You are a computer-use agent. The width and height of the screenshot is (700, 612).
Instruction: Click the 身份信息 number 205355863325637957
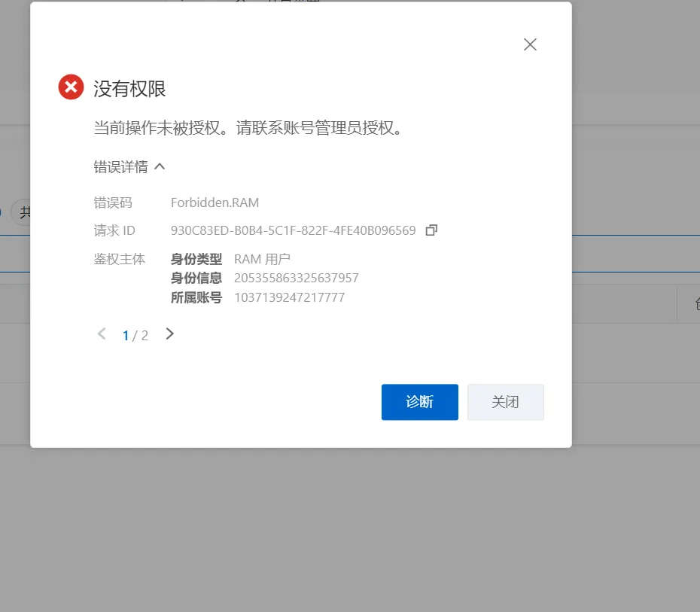[x=296, y=279]
